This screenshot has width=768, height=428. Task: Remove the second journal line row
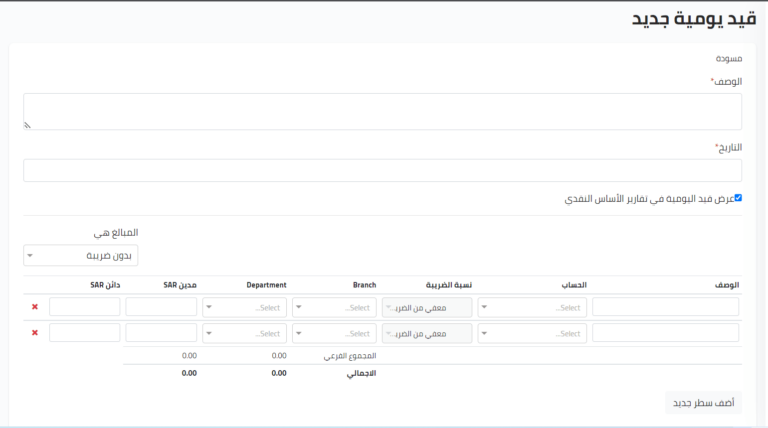35,333
